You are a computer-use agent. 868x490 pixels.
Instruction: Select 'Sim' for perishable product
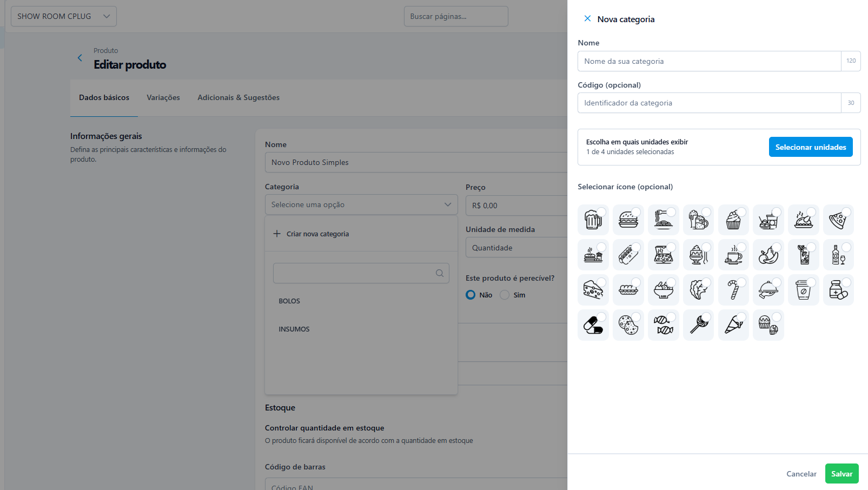pyautogui.click(x=505, y=295)
